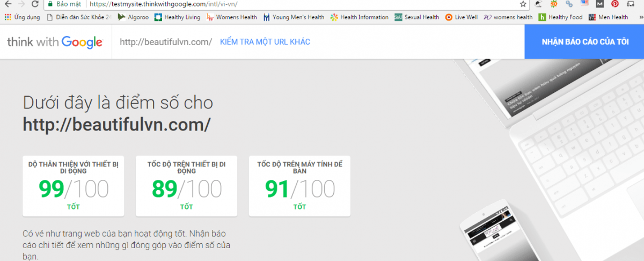
Task: Click the green padlock security icon
Action: tap(50, 4)
